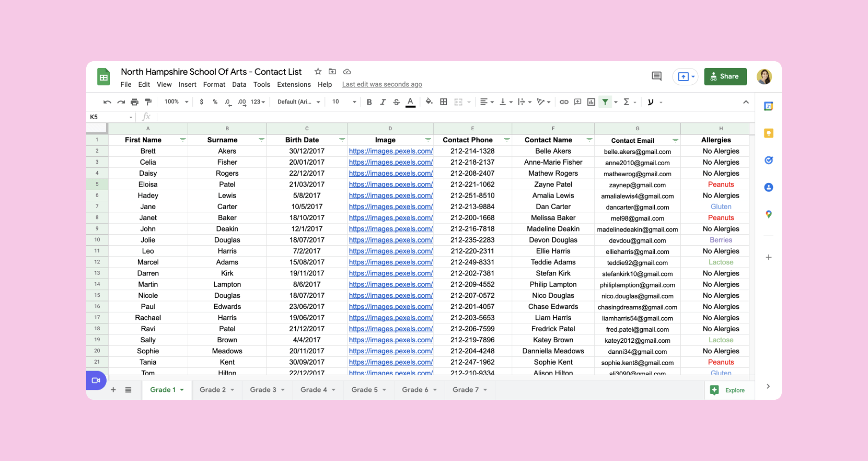The height and width of the screenshot is (461, 868).
Task: Check cloud save status icon
Action: pyautogui.click(x=347, y=71)
